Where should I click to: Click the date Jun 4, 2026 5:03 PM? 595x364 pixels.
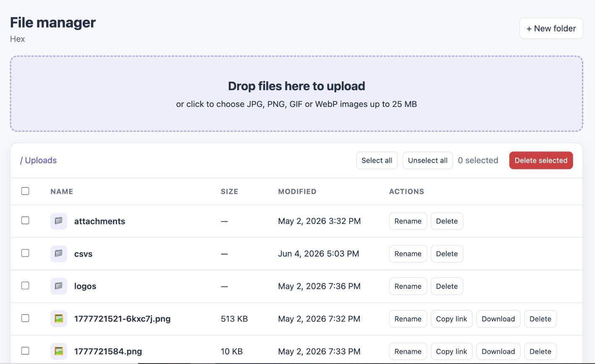(318, 254)
